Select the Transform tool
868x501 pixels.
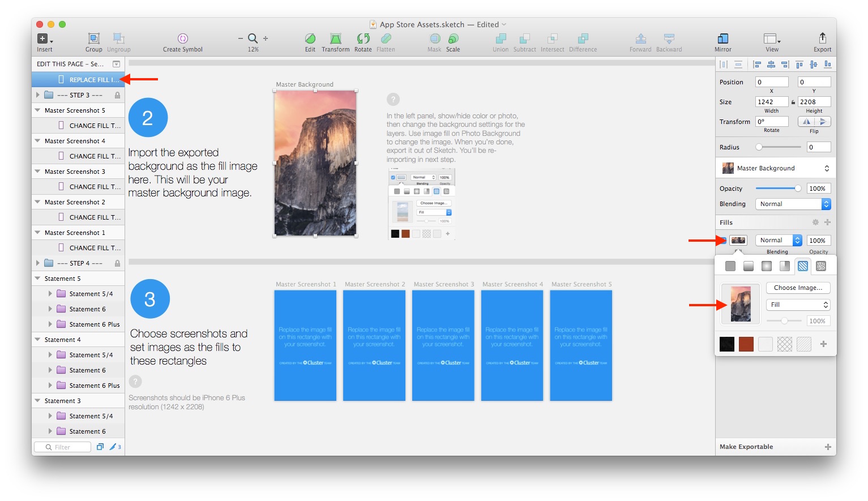point(336,38)
